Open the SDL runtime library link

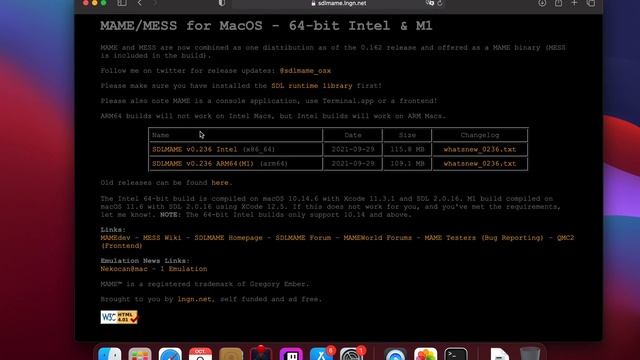312,86
